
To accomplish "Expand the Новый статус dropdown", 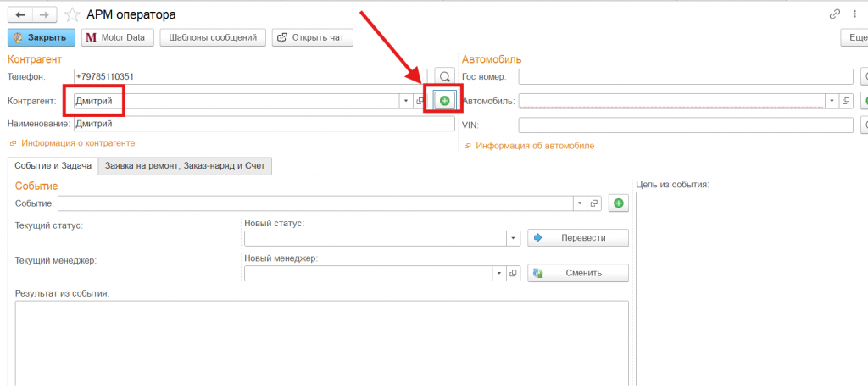I will tap(513, 238).
